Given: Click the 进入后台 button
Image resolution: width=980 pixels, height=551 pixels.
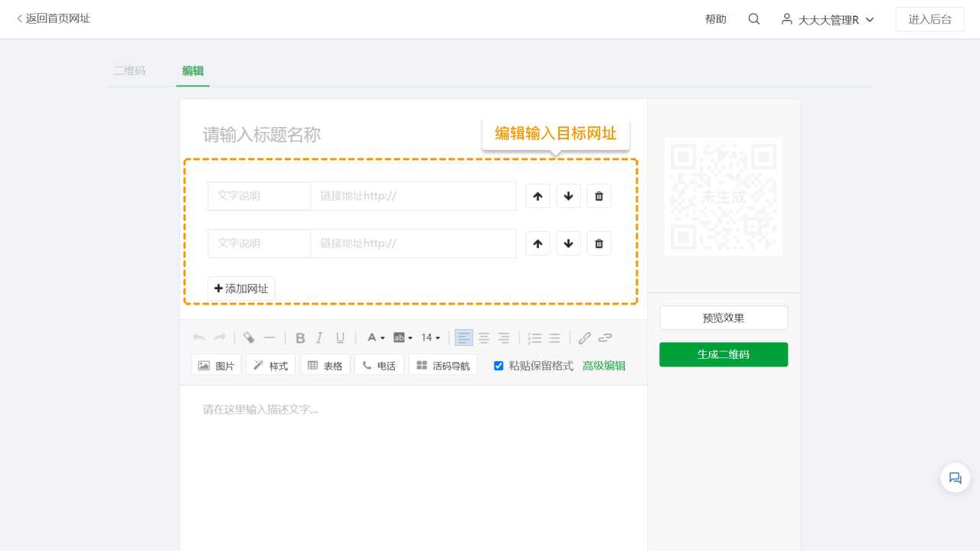Looking at the screenshot, I should [930, 19].
